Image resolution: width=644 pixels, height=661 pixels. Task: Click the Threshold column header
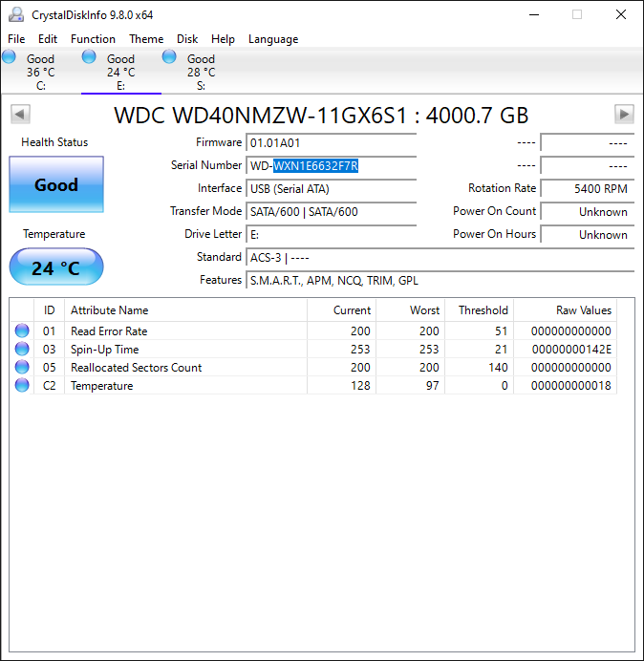(x=479, y=310)
